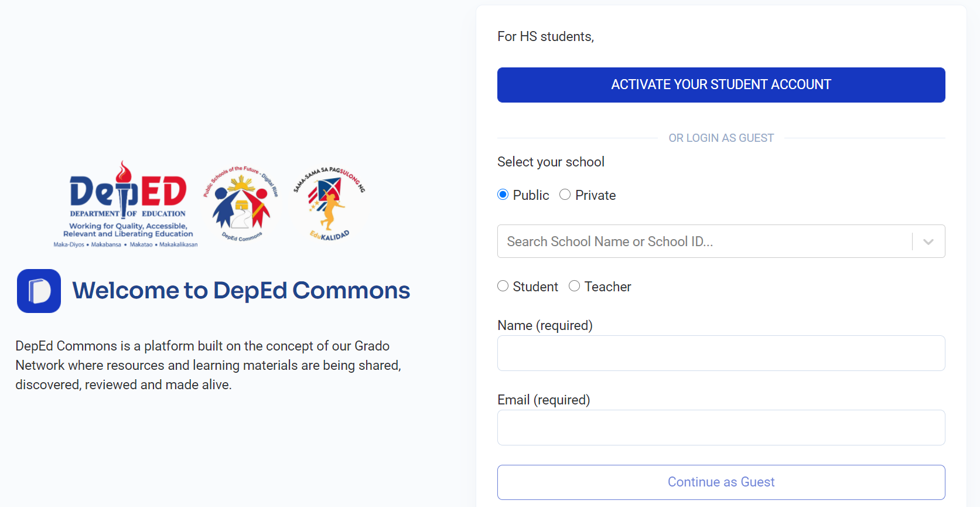This screenshot has width=980, height=507.
Task: Select the Private school option
Action: (565, 194)
